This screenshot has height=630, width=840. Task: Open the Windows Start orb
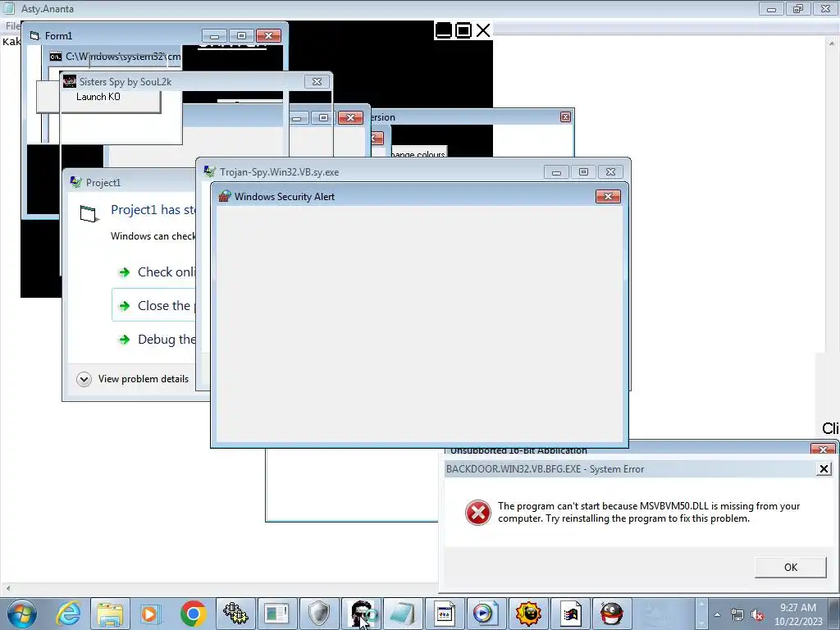[22, 614]
